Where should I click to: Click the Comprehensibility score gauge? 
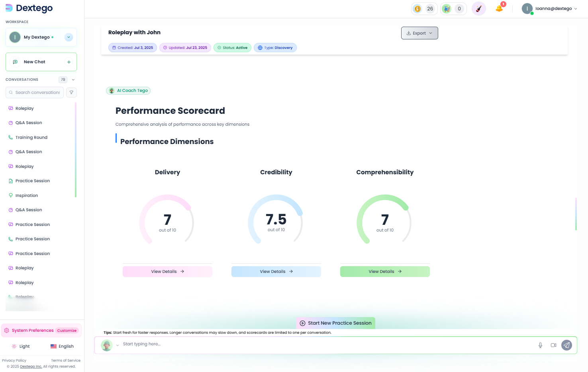point(384,220)
